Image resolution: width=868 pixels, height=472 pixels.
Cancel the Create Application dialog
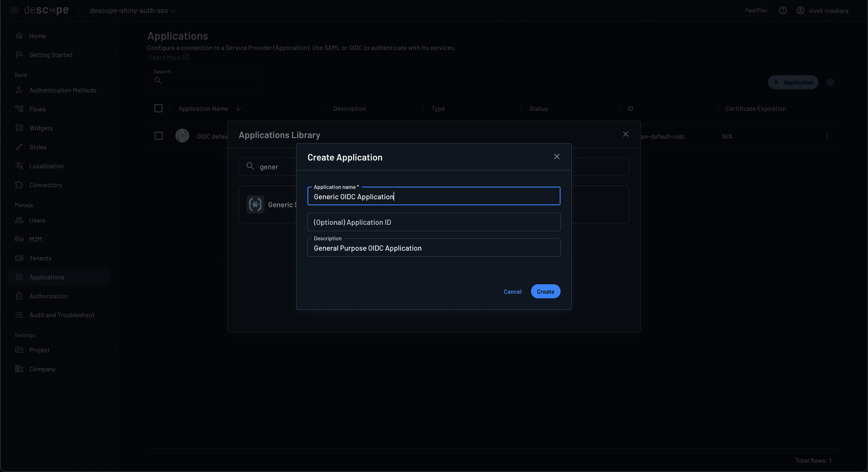(512, 291)
